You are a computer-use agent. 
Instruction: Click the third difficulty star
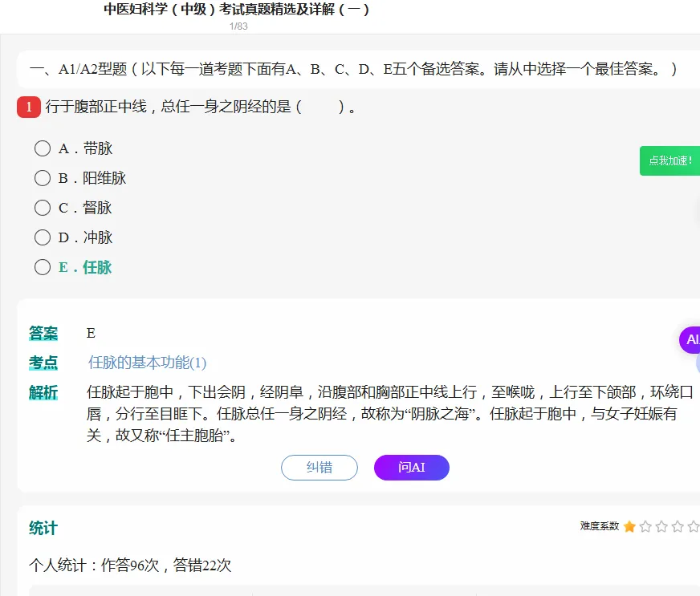[661, 527]
